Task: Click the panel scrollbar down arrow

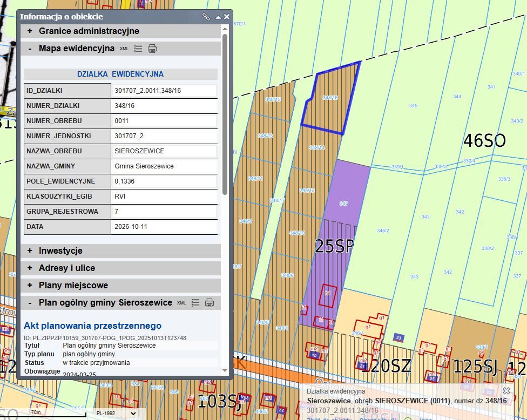Action: [x=225, y=371]
